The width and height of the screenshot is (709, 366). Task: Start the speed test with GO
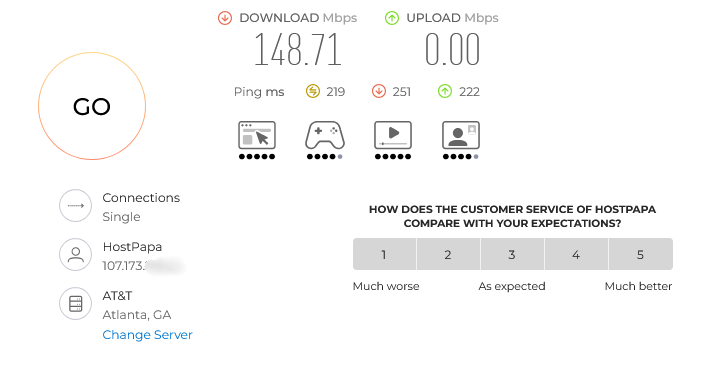pyautogui.click(x=92, y=106)
